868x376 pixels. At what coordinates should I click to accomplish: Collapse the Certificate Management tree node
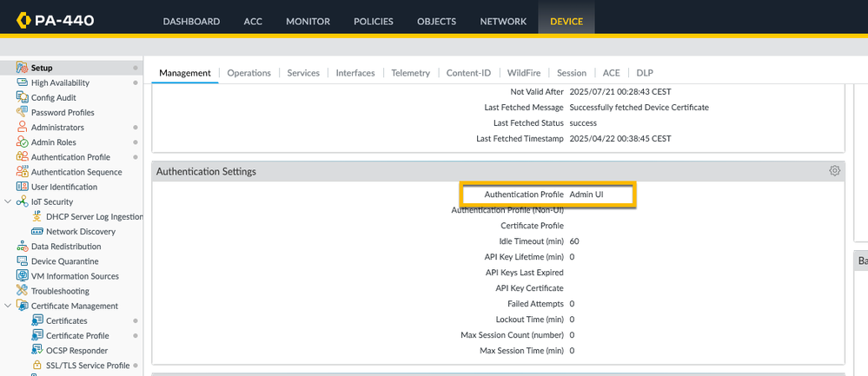click(x=9, y=306)
